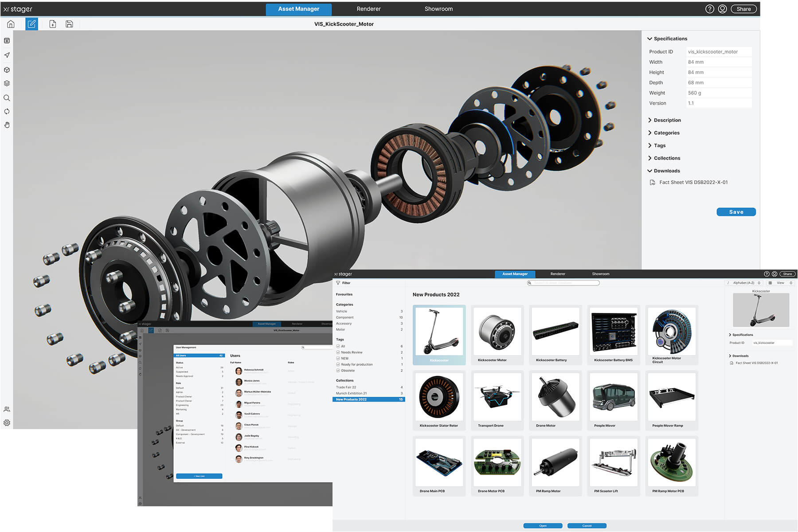
Task: Open user account icon in main header
Action: click(723, 9)
